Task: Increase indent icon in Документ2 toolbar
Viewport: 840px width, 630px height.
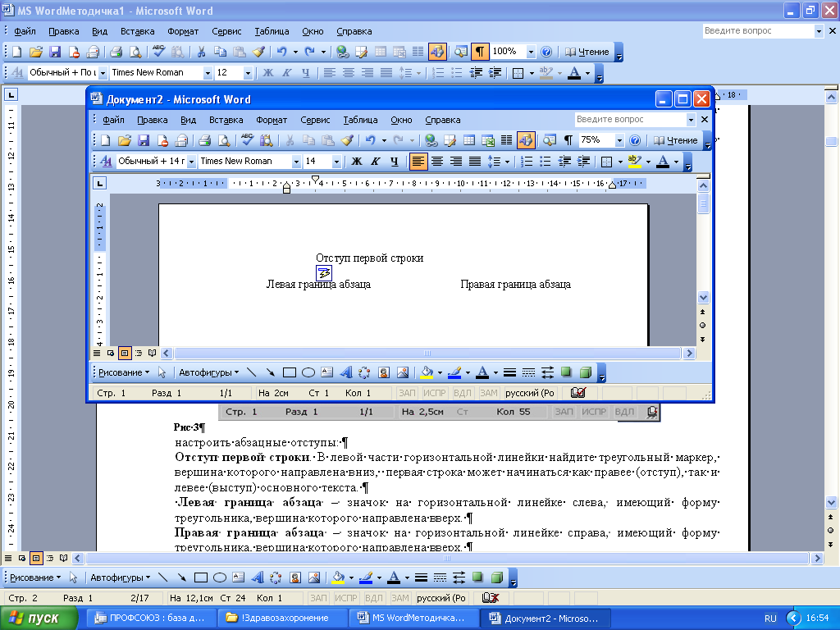Action: tap(583, 161)
